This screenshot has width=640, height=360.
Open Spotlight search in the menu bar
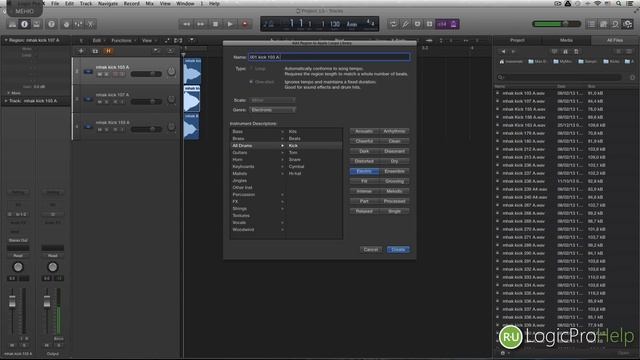619,3
